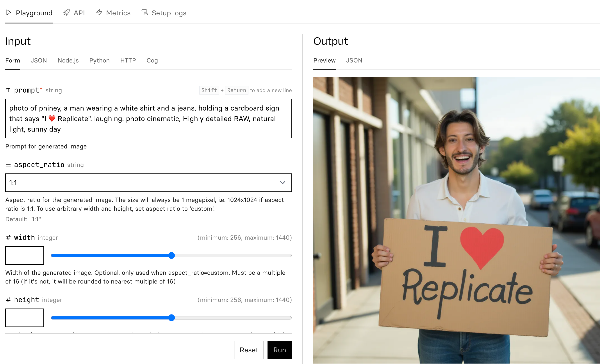Click the lightning bolt Metrics icon

coord(99,12)
